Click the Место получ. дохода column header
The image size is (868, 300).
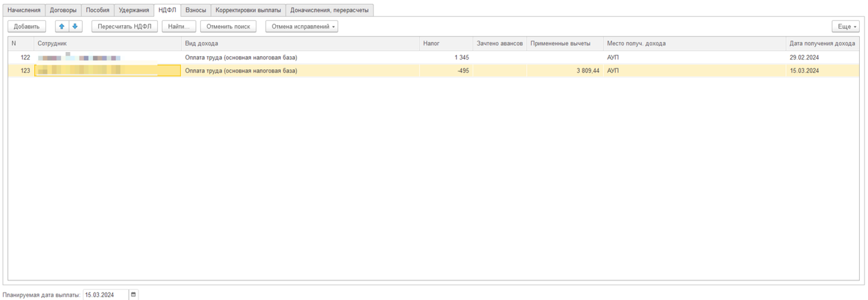click(694, 43)
